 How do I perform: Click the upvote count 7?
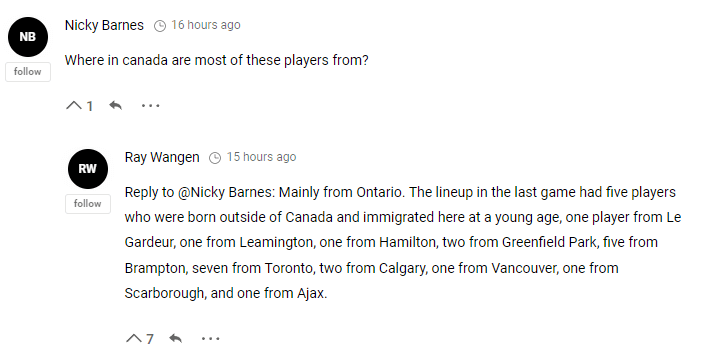point(150,339)
